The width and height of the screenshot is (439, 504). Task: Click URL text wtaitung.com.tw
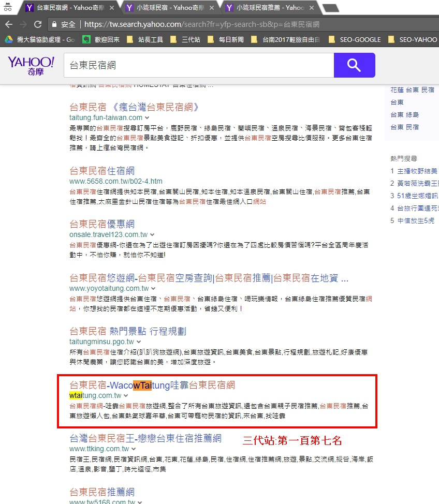[95, 395]
